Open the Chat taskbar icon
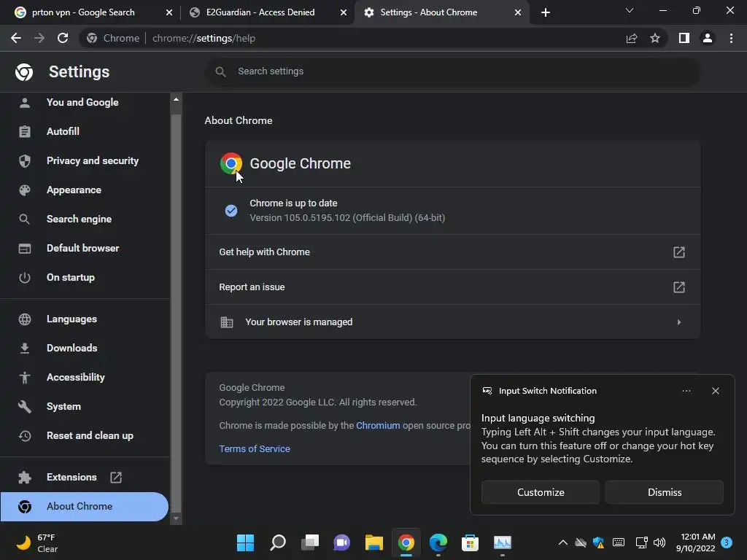This screenshot has height=560, width=747. [x=341, y=542]
